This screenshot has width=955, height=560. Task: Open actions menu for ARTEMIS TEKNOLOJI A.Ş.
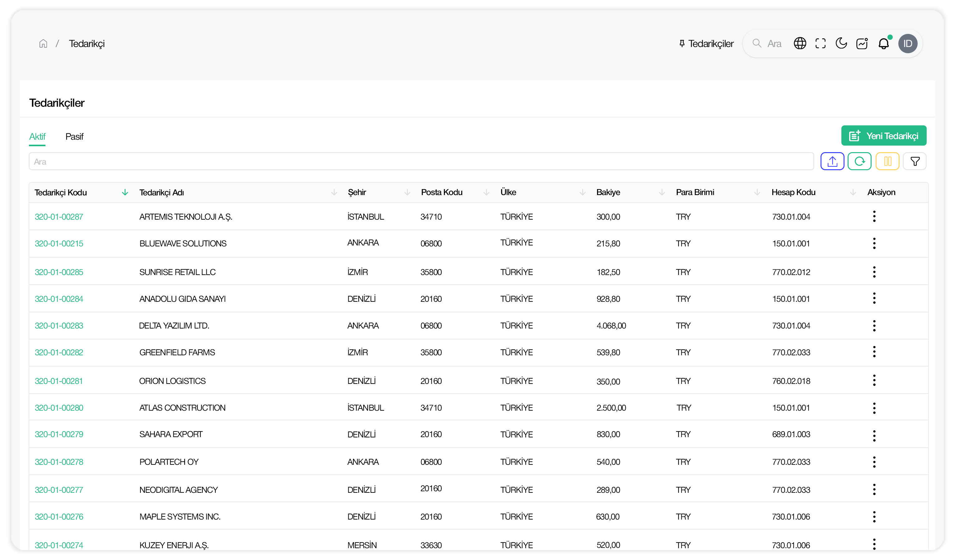tap(874, 216)
